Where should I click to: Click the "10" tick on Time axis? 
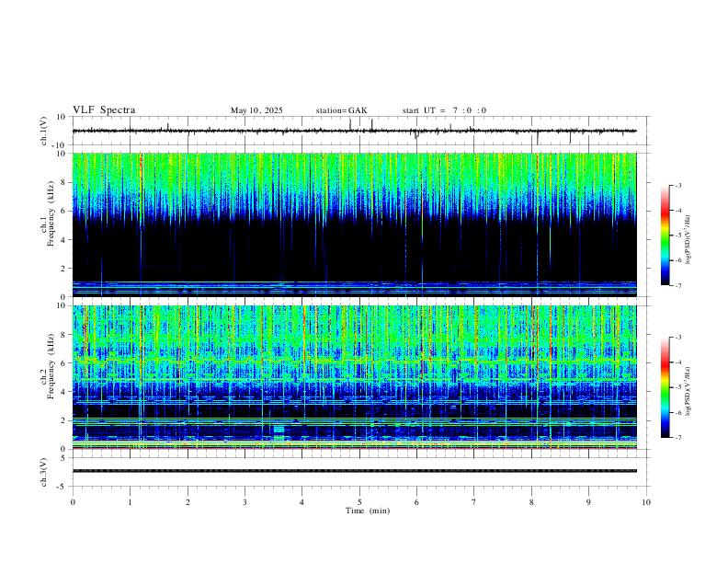[x=646, y=502]
